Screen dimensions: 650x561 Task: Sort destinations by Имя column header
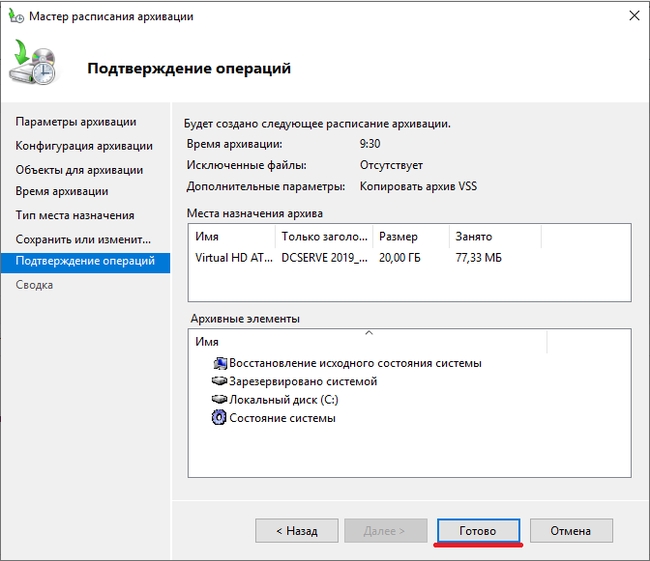click(232, 237)
